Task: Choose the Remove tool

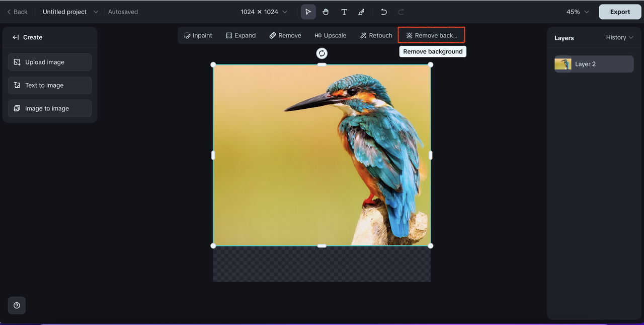Action: pyautogui.click(x=285, y=35)
